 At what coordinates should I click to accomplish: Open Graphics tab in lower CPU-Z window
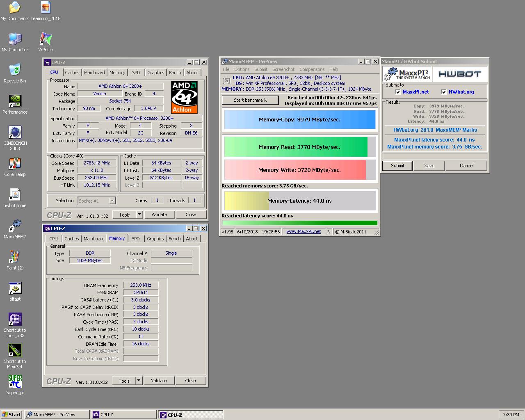point(155,239)
